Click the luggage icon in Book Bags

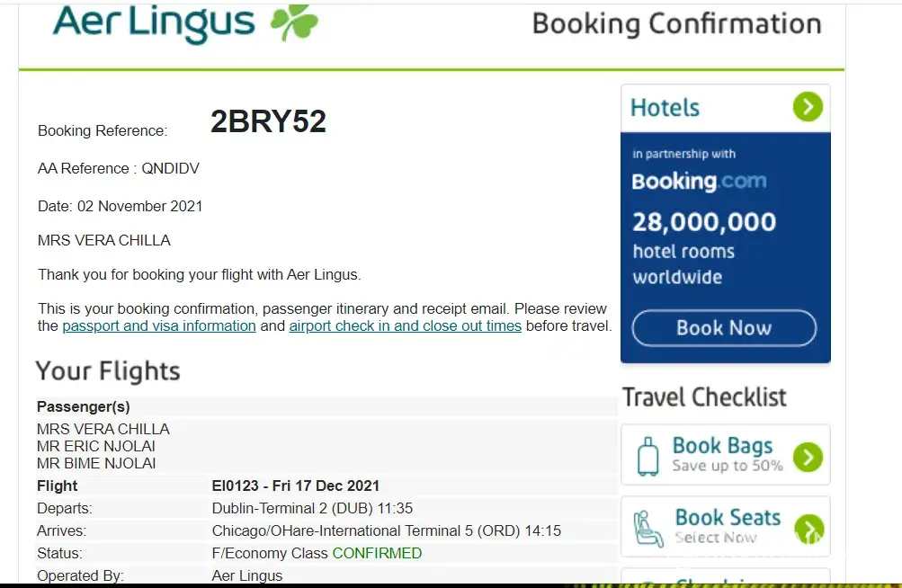pyautogui.click(x=647, y=456)
